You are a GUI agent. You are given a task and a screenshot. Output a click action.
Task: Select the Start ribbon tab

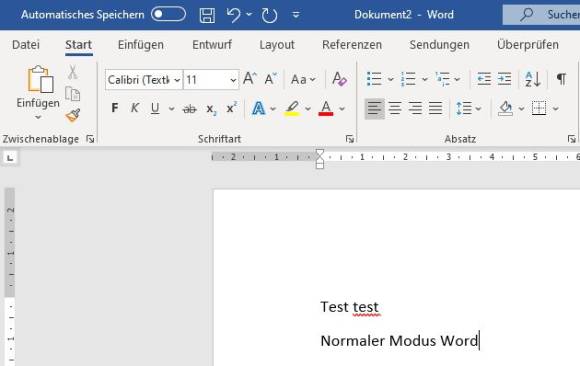coord(78,45)
